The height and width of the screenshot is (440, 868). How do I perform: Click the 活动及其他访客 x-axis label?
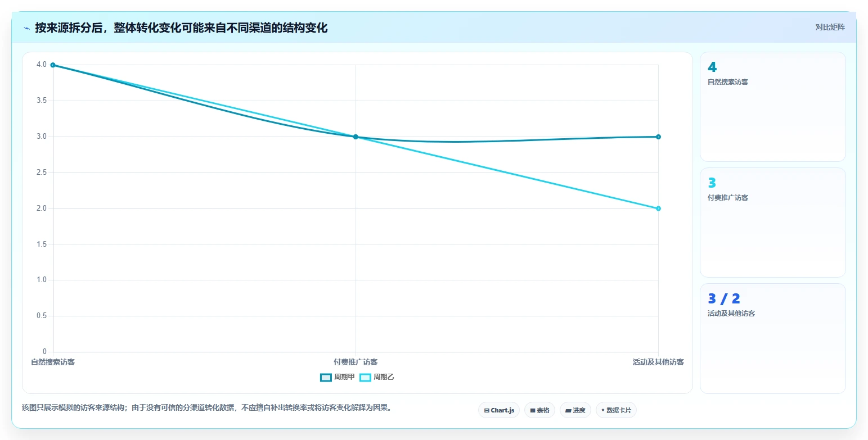pyautogui.click(x=658, y=362)
